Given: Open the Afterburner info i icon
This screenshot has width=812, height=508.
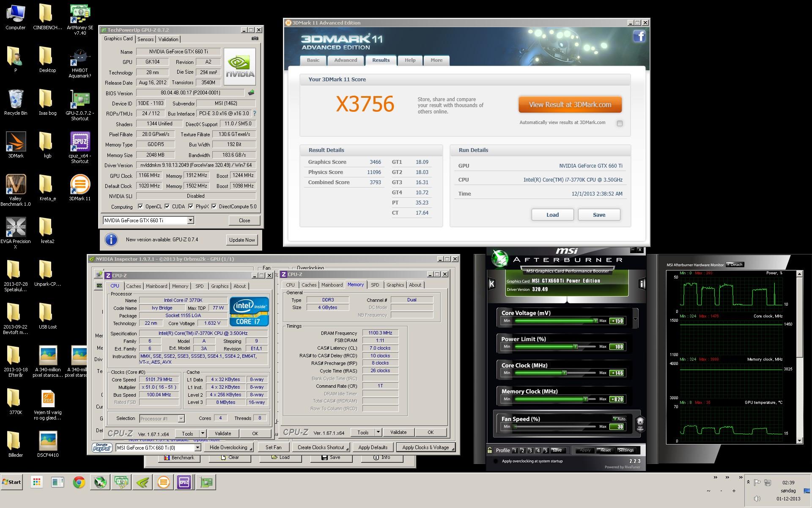Looking at the screenshot, I should click(x=642, y=284).
